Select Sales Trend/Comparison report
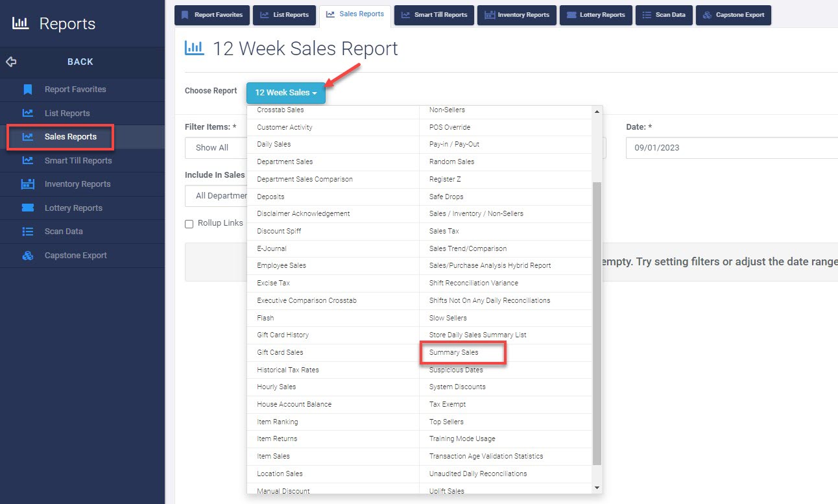Screen dimensions: 838x504 coord(468,248)
